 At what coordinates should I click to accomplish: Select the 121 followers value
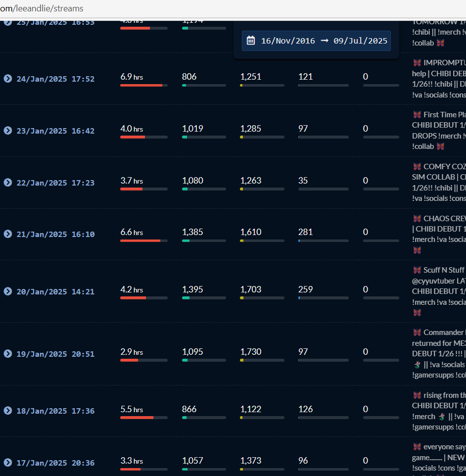pyautogui.click(x=305, y=77)
